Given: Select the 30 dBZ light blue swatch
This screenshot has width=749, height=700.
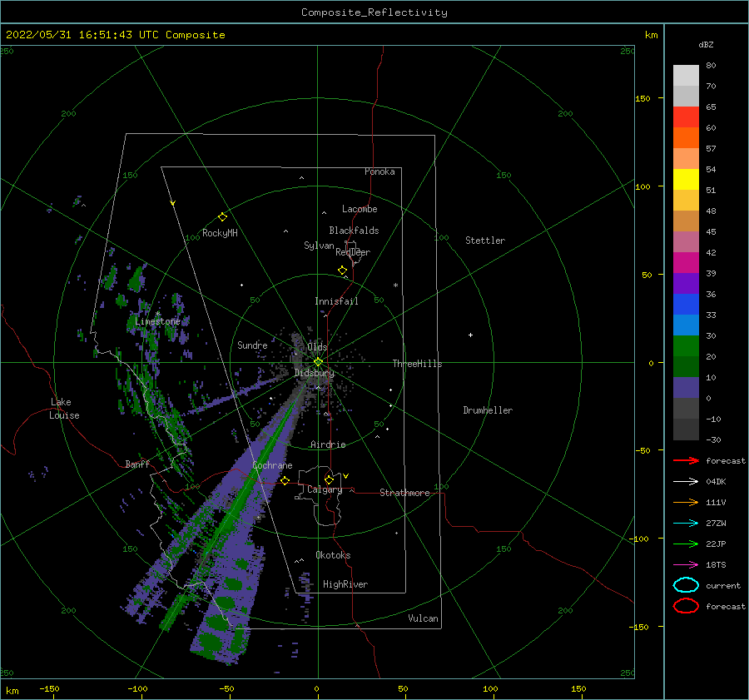Looking at the screenshot, I should pyautogui.click(x=686, y=325).
